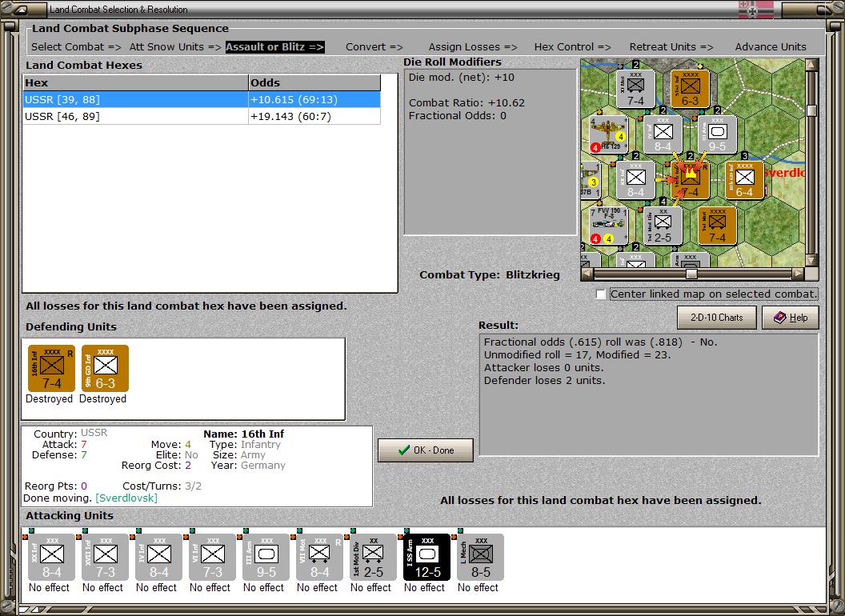Click XI Mot 7-4 unit on minimap
Viewport: 845px width, 616px height.
pos(635,88)
